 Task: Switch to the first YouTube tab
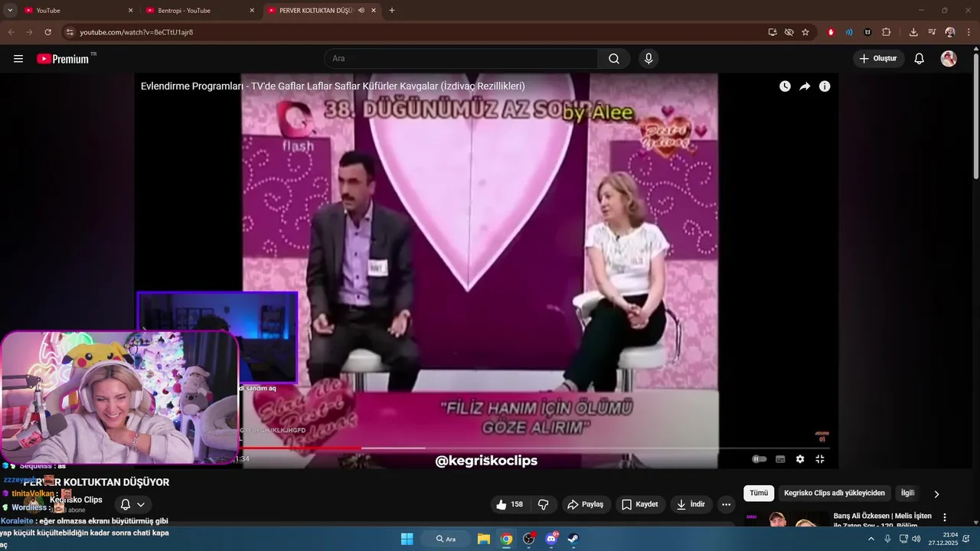[x=77, y=11]
